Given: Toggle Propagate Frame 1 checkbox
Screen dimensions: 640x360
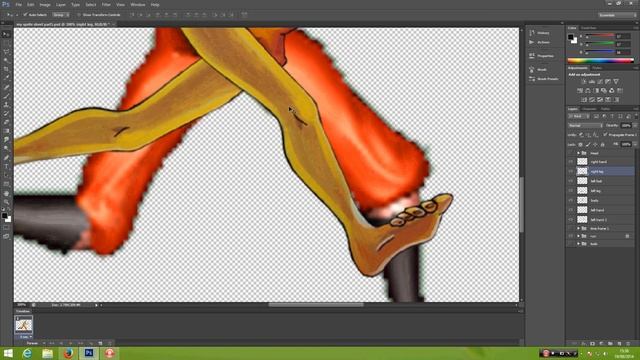Looking at the screenshot, I should (x=605, y=134).
